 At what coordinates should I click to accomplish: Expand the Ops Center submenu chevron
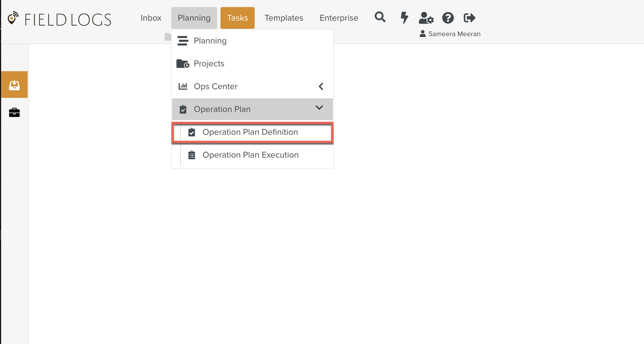pyautogui.click(x=321, y=86)
